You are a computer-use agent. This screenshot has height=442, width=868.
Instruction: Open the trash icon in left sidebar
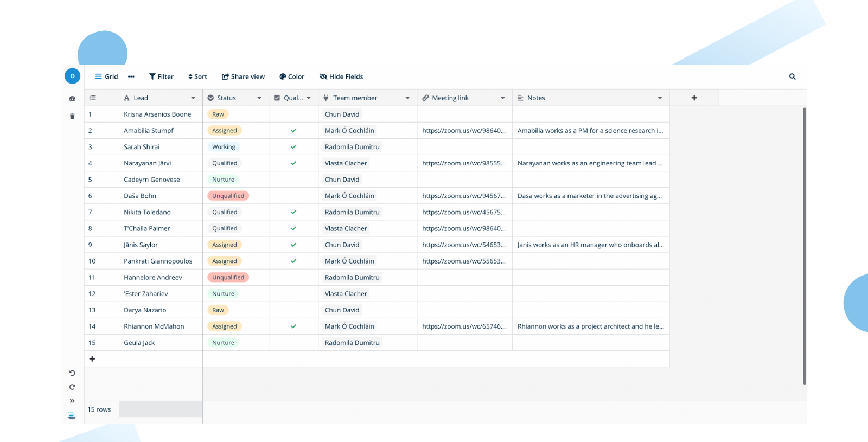coord(72,116)
